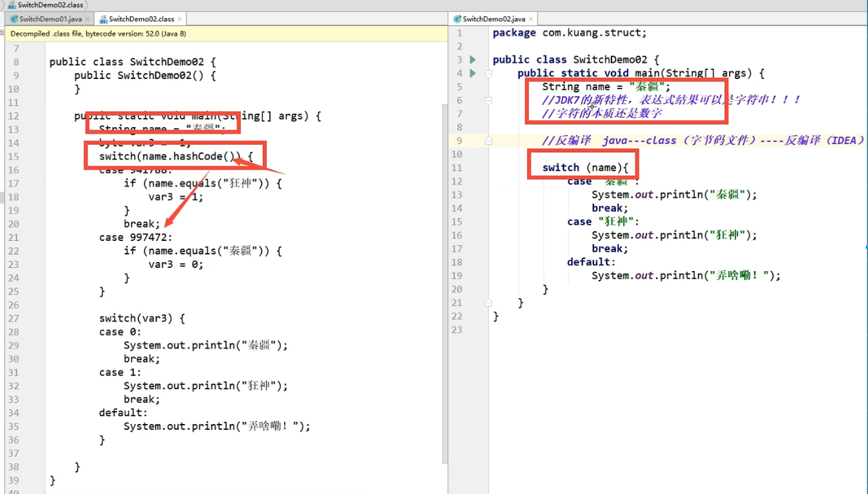Click closing fold marker on line 21
868x494 pixels.
click(x=489, y=303)
